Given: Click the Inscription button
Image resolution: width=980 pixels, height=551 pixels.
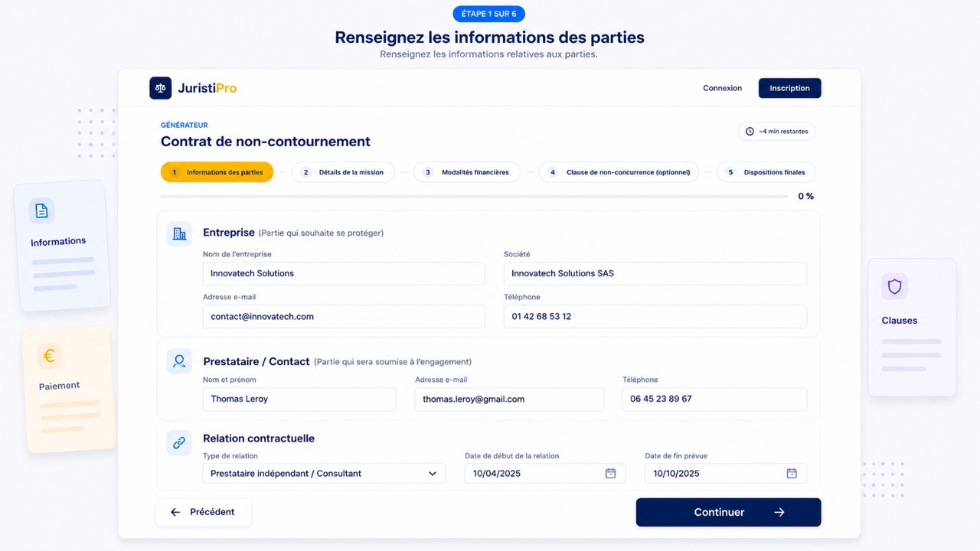Looking at the screenshot, I should [789, 88].
